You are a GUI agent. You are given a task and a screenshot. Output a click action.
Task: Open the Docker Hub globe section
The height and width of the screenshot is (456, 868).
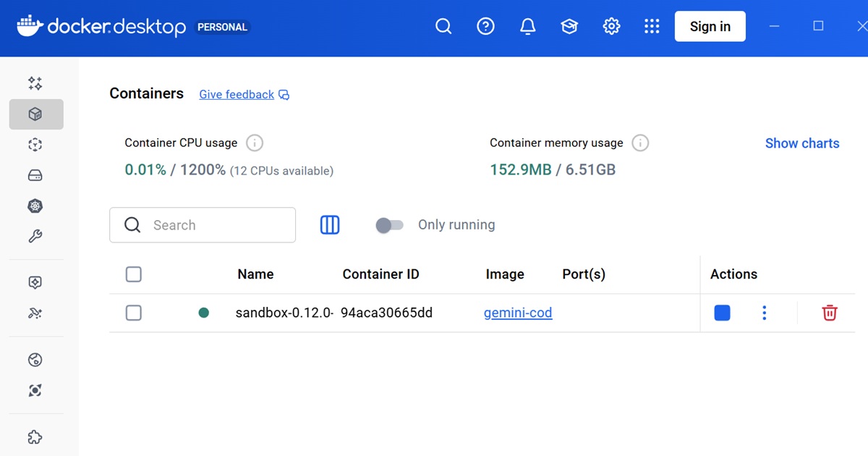pos(34,360)
